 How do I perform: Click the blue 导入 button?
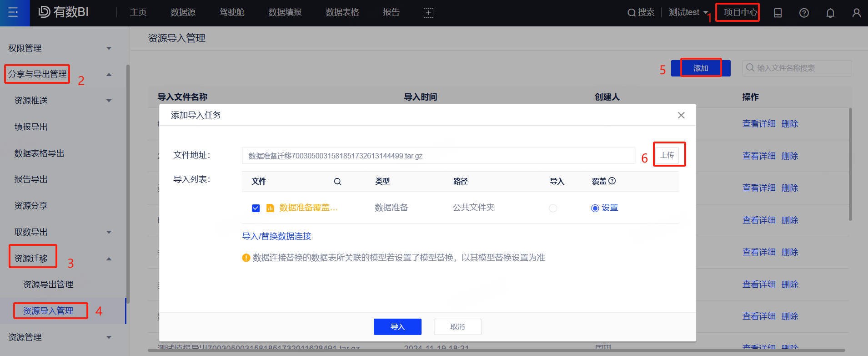[397, 327]
